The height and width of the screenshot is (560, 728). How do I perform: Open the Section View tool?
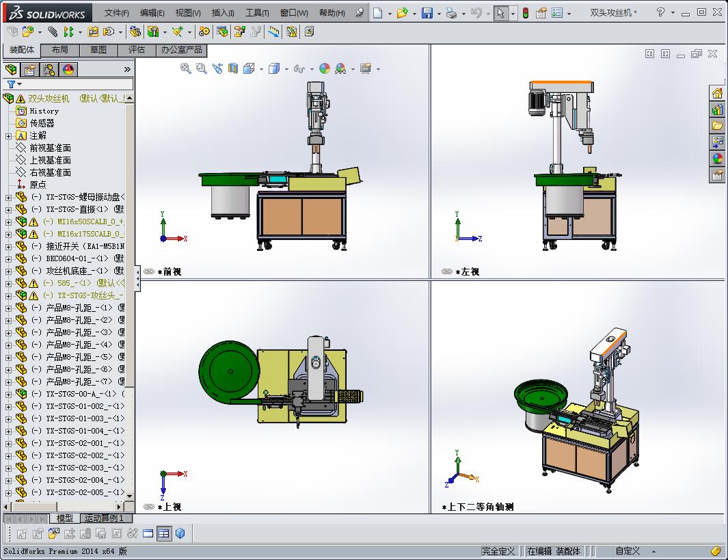tap(232, 68)
